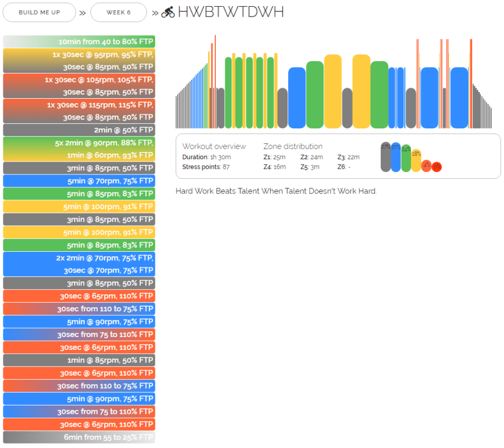Viewport: 504px width, 448px height.
Task: Select the 10min from 40 to 80% FTP warmup
Action: pyautogui.click(x=79, y=41)
